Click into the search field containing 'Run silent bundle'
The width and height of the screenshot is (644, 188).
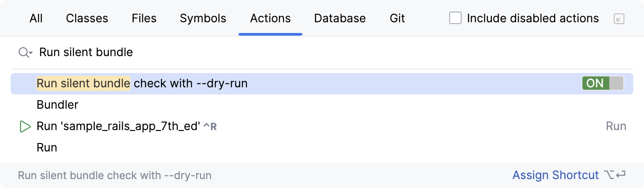click(x=267, y=53)
